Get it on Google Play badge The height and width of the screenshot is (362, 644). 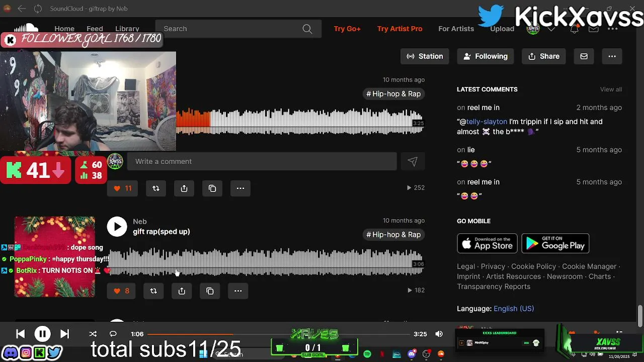pos(555,243)
